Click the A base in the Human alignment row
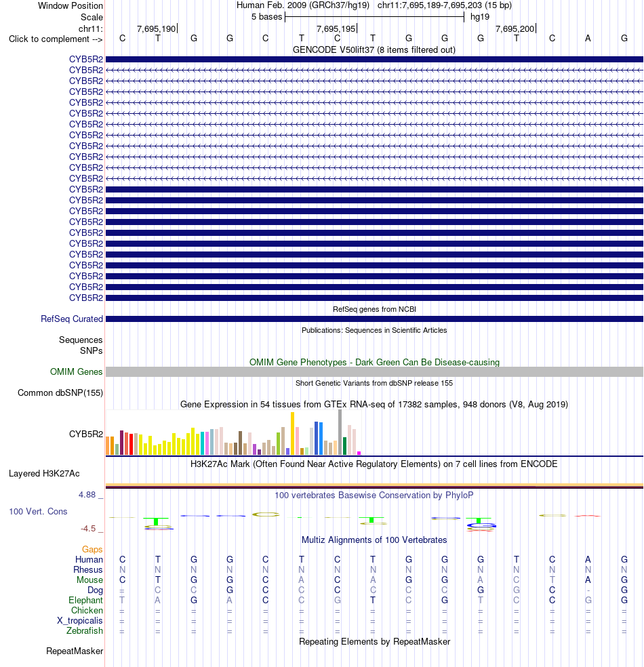The image size is (644, 667). [x=588, y=559]
